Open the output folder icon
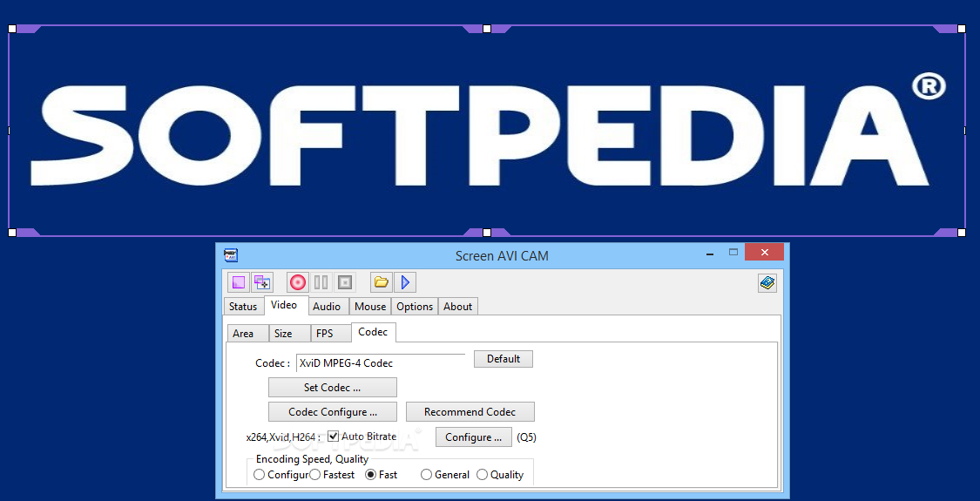Screen dimensions: 980x501 [x=382, y=282]
